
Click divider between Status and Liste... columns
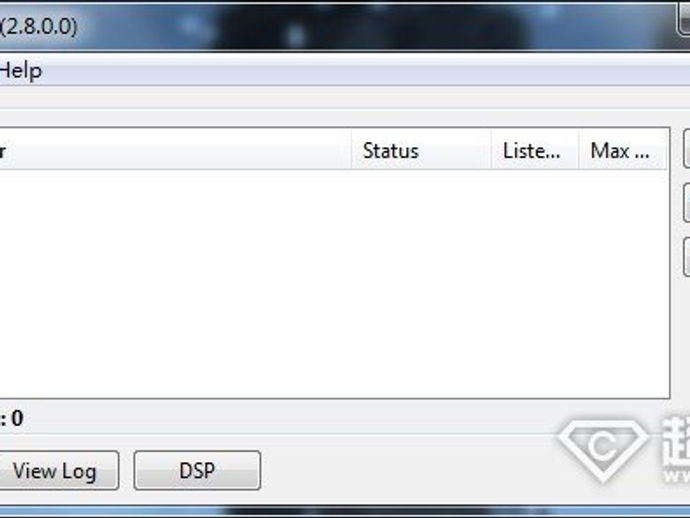[x=491, y=151]
